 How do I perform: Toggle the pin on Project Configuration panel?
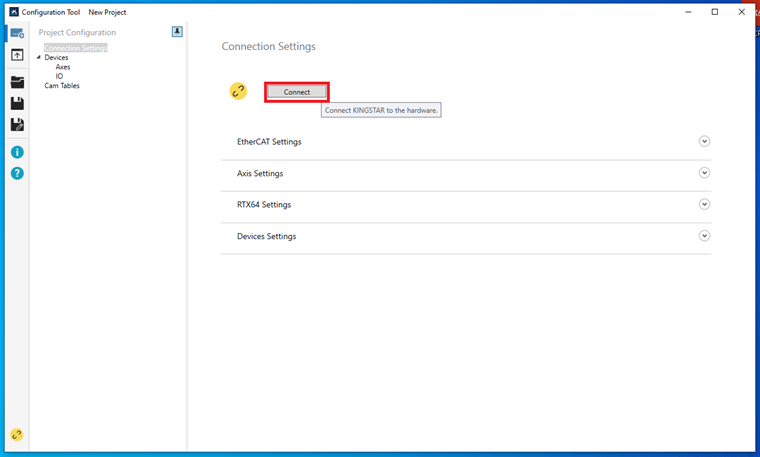click(x=177, y=32)
